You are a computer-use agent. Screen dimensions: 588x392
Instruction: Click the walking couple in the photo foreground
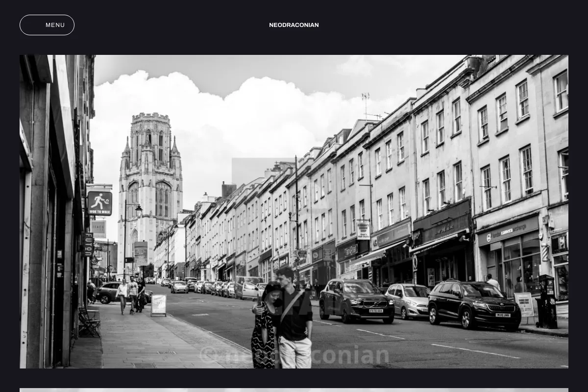(282, 318)
